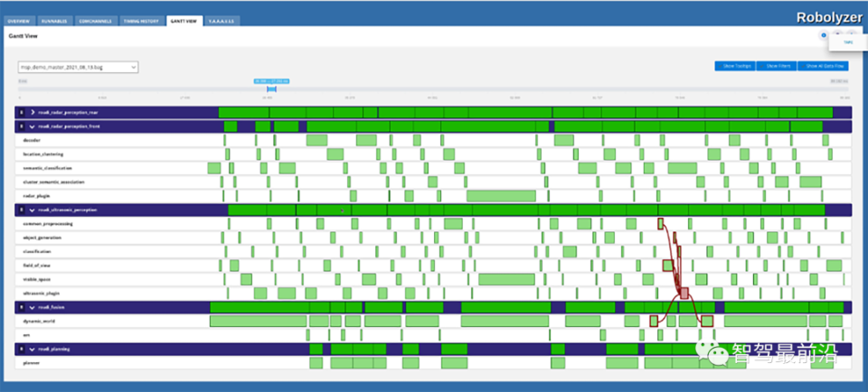Toggle the Show Filters button
The width and height of the screenshot is (868, 392).
[776, 66]
